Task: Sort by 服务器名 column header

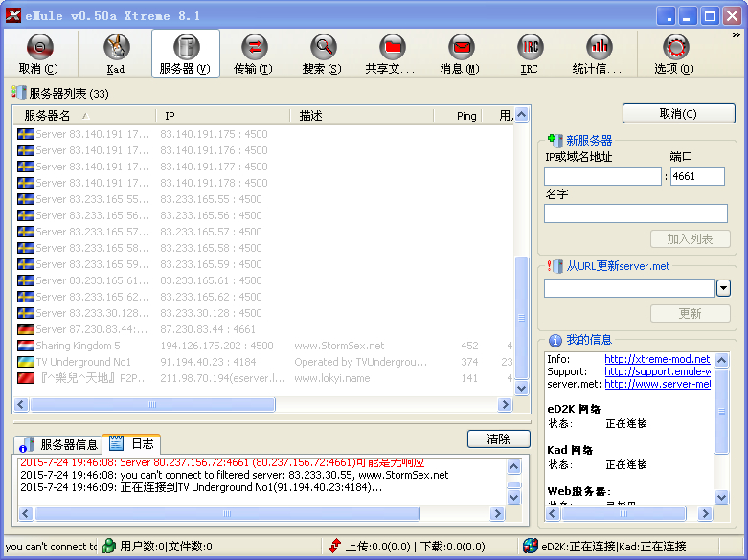Action: pyautogui.click(x=84, y=116)
